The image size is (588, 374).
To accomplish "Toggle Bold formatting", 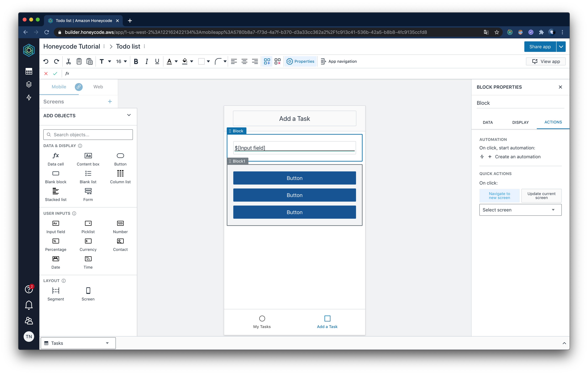I will pyautogui.click(x=136, y=61).
